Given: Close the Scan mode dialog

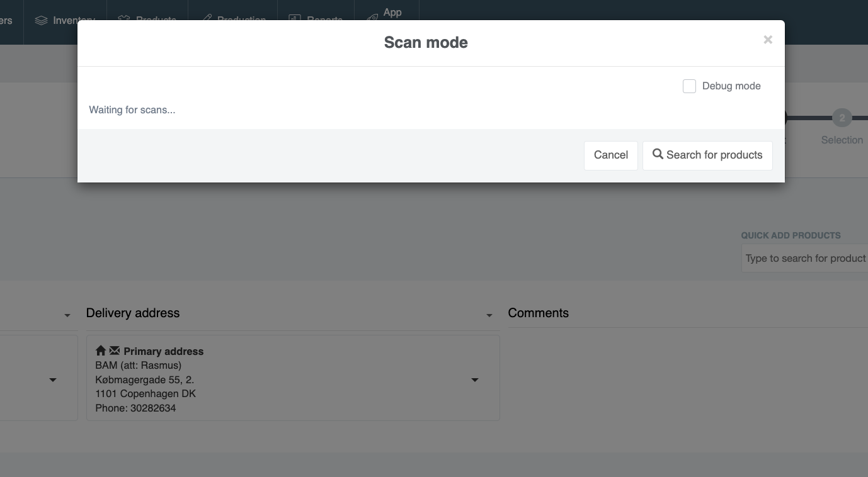Looking at the screenshot, I should click(x=767, y=40).
